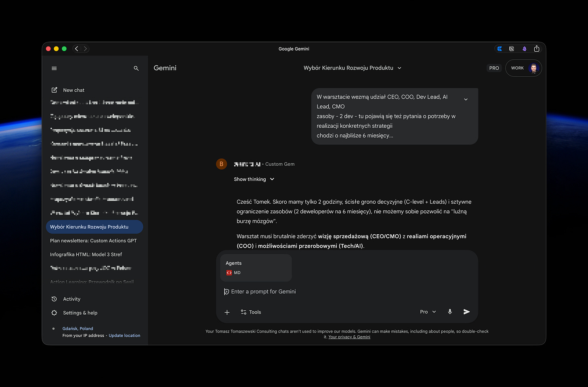
Task: Open Infografika HTML: Model 3 Stref chat
Action: click(x=86, y=254)
